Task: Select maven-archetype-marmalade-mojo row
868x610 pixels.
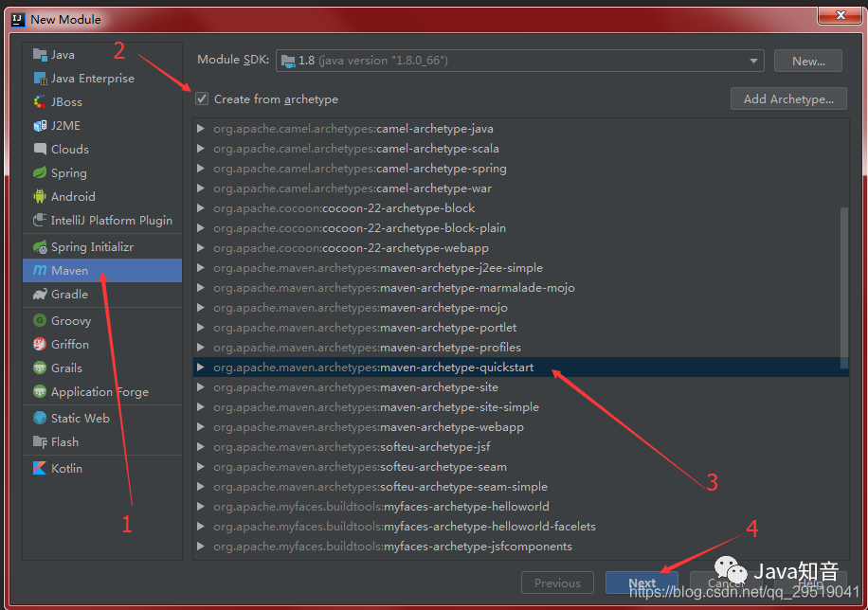Action: click(520, 288)
